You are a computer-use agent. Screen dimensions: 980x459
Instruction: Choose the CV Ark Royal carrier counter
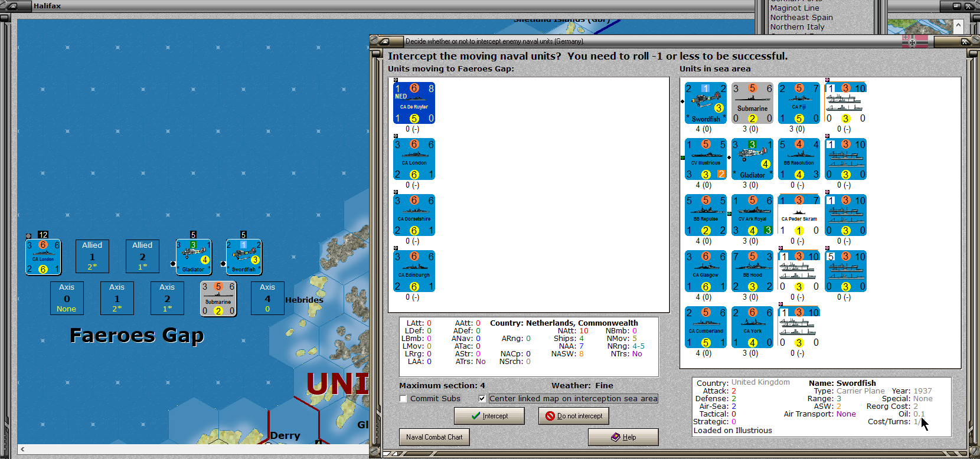(752, 215)
